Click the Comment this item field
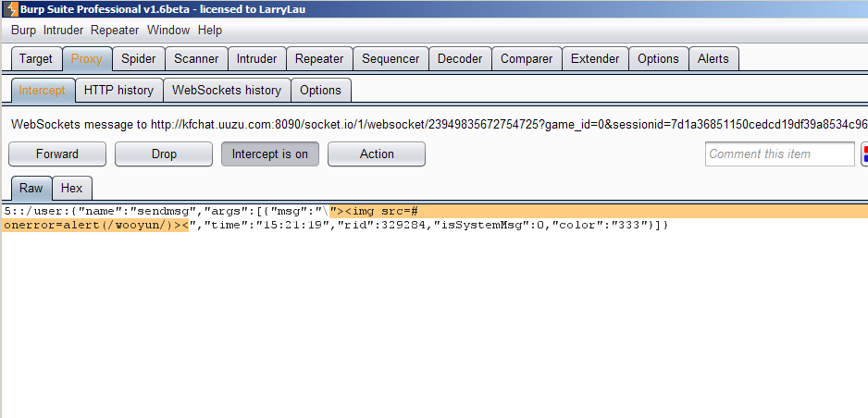868x418 pixels. [x=780, y=154]
